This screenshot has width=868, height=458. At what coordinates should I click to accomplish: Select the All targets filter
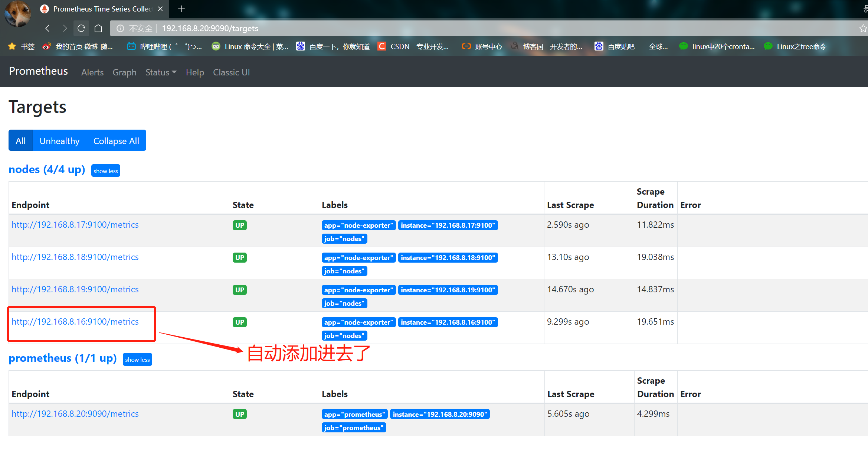click(x=21, y=140)
